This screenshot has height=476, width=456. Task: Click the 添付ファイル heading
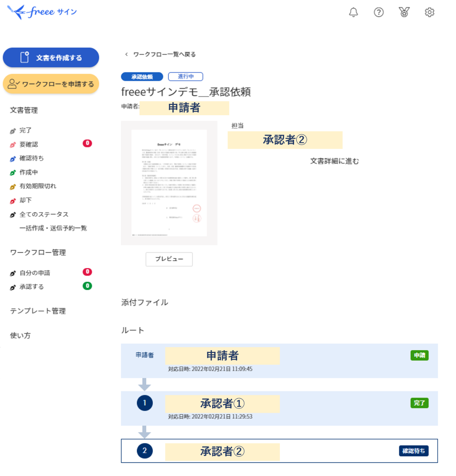coord(145,302)
